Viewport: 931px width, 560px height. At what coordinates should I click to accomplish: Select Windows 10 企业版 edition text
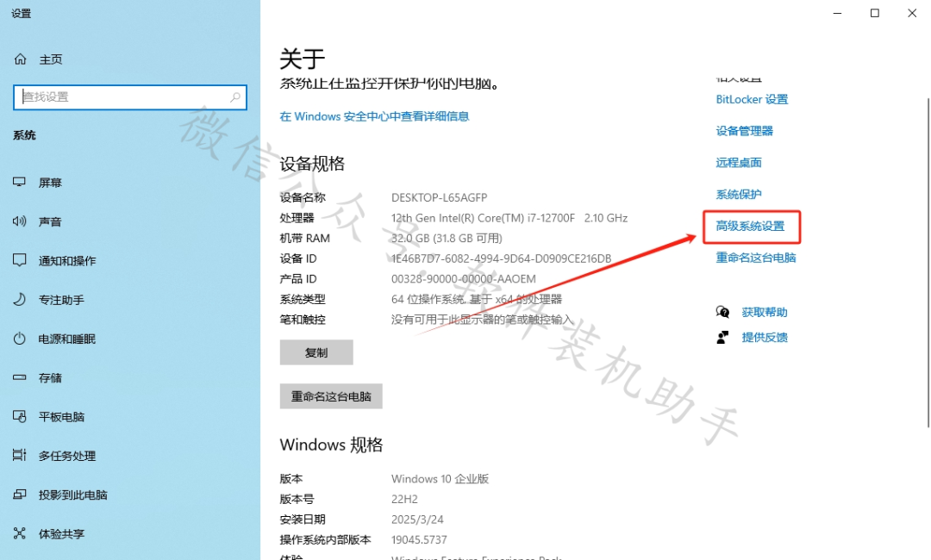(x=440, y=479)
